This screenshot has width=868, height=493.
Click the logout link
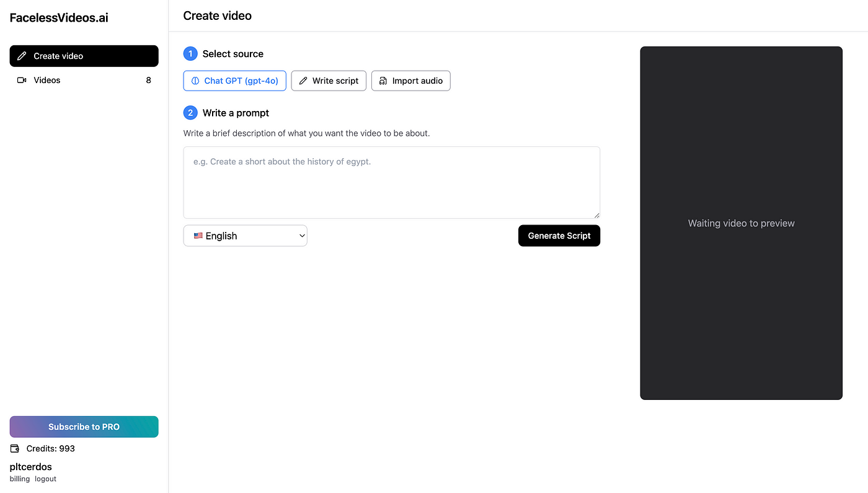pyautogui.click(x=46, y=479)
